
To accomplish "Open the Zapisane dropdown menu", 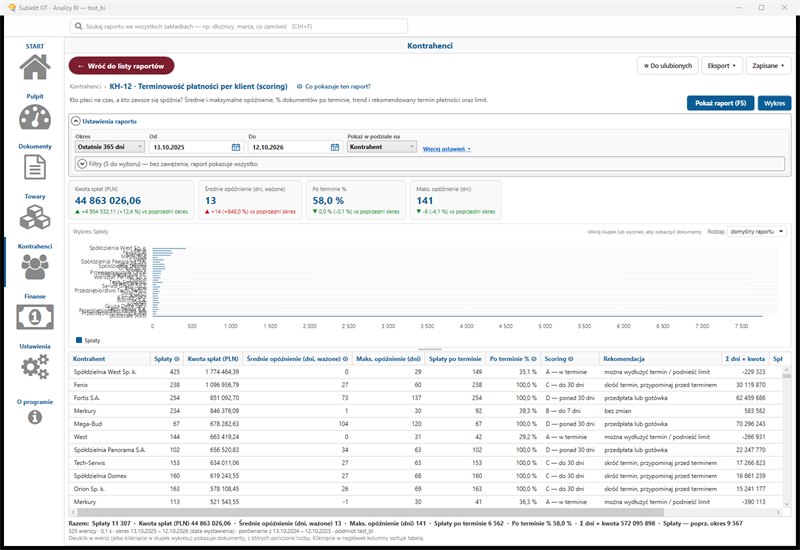I will point(768,66).
